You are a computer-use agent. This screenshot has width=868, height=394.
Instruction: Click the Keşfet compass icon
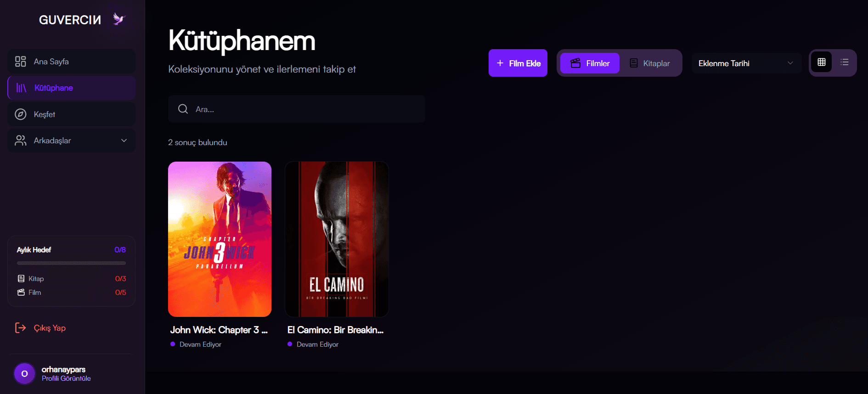[21, 114]
